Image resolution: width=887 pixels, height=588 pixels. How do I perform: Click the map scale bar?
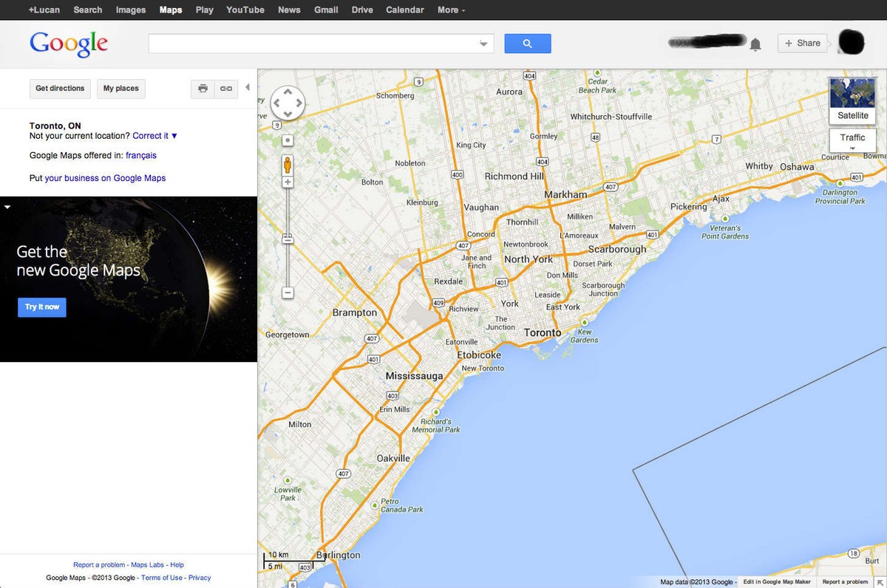pos(294,560)
